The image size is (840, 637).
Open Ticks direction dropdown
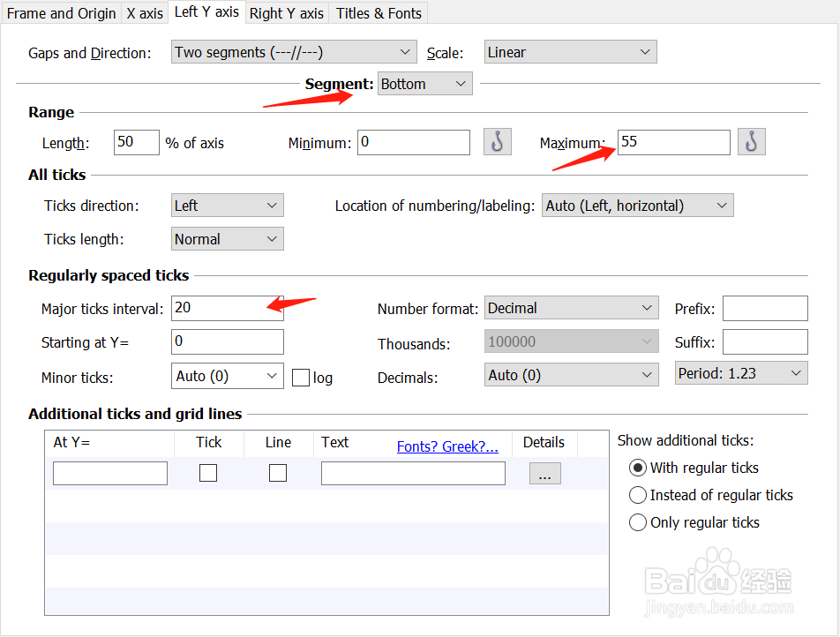coord(227,206)
